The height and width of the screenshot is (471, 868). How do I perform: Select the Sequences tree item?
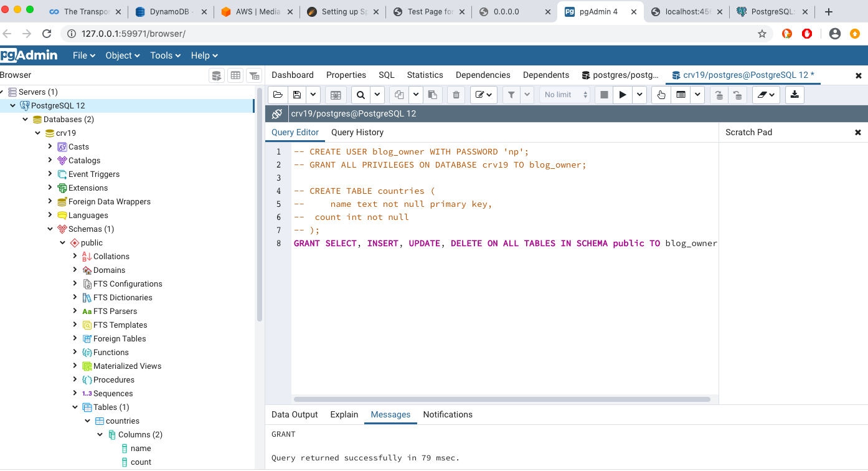113,393
